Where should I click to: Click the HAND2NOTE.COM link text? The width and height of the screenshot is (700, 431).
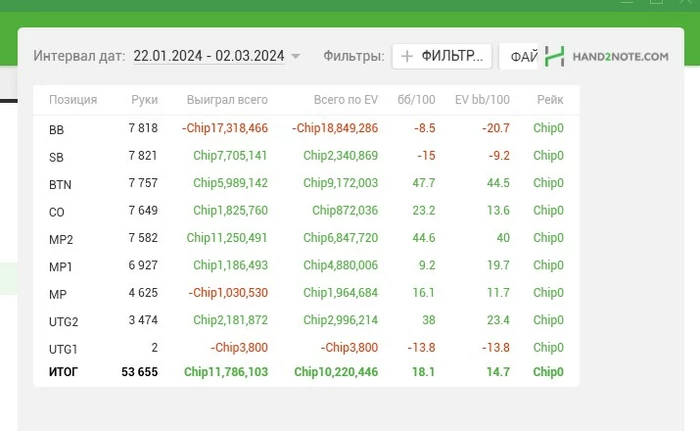coord(621,57)
